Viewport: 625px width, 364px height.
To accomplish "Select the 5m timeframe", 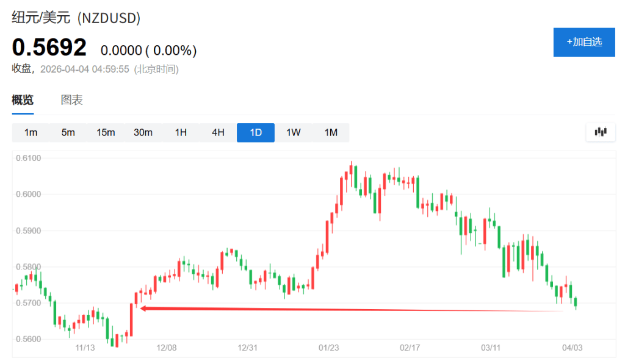I will (x=68, y=132).
